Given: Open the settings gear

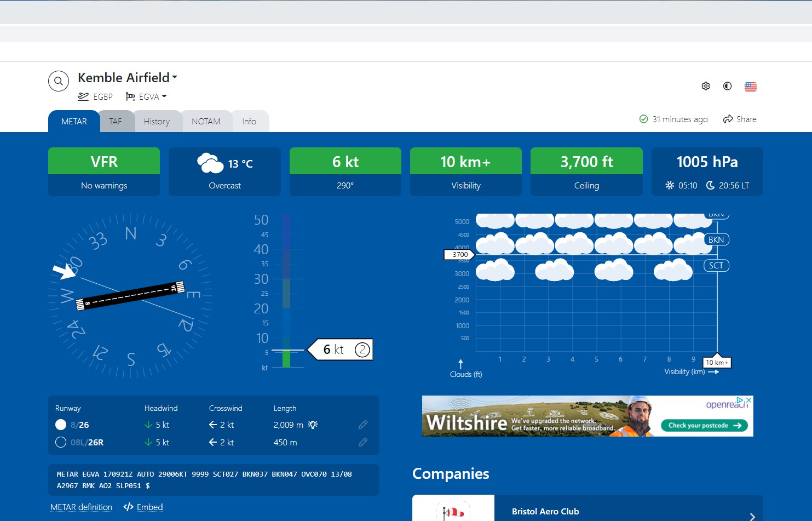Looking at the screenshot, I should (706, 86).
